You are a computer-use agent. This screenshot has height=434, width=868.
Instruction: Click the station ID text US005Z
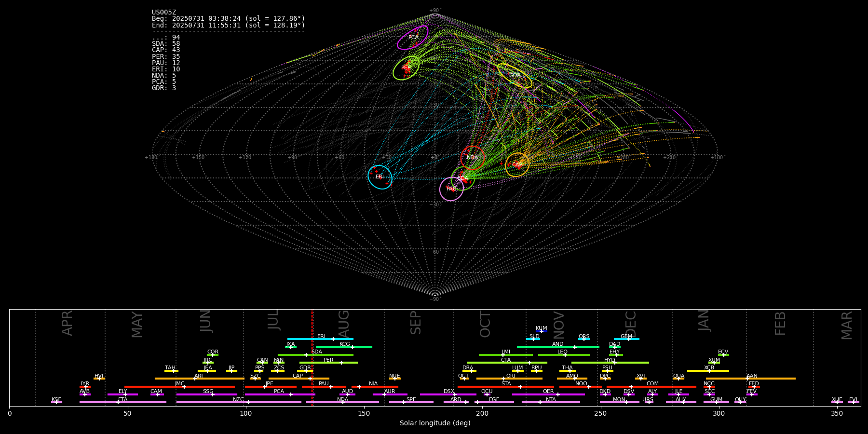click(x=164, y=13)
